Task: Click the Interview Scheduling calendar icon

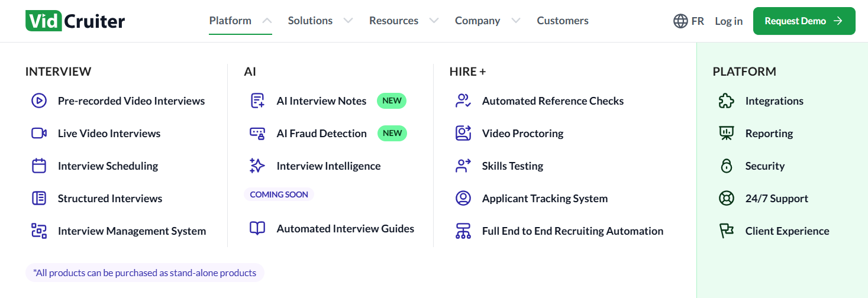Action: [39, 166]
